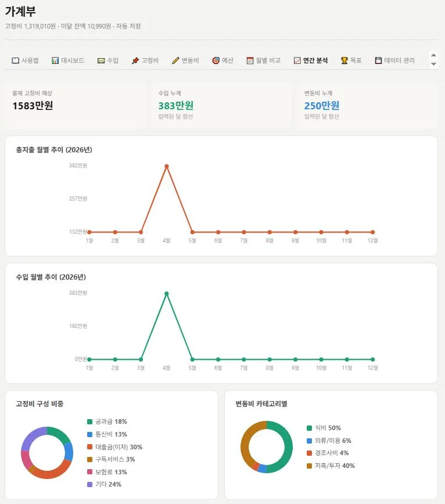Click the 382만원 axis label on 총지출 chart
Screen dimensions: 445x504
pyautogui.click(x=78, y=166)
